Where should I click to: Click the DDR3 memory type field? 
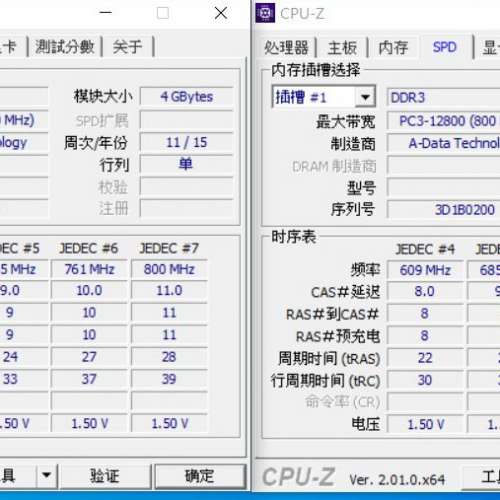coord(443,98)
